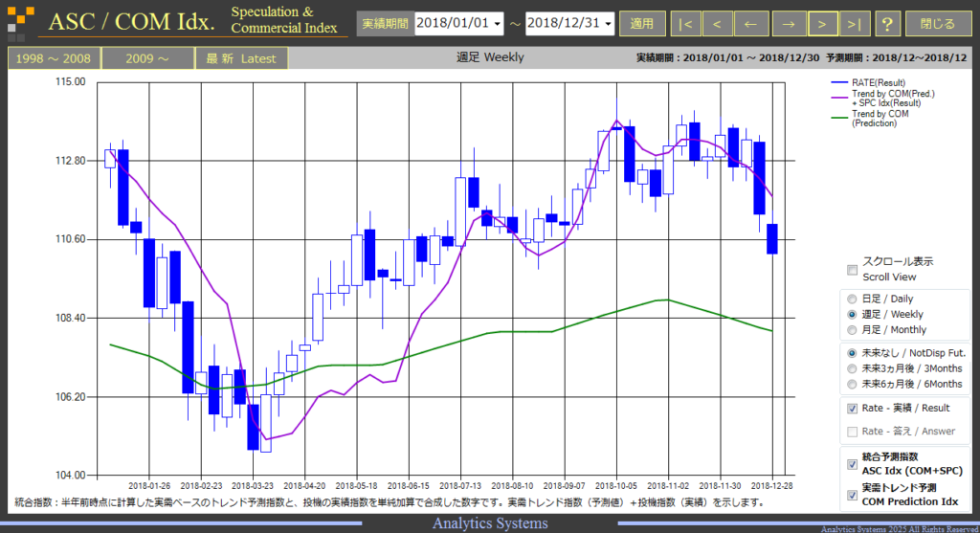This screenshot has height=533, width=980.
Task: Select the Monthly radio button
Action: tap(851, 330)
